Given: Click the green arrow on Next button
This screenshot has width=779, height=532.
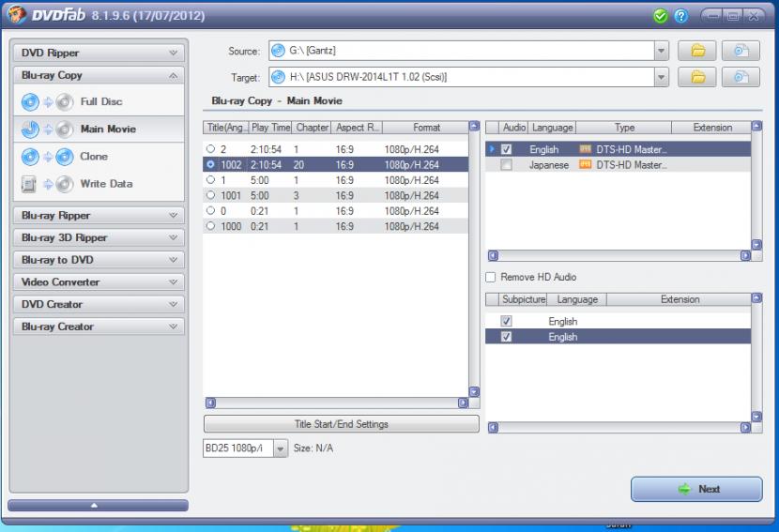Looking at the screenshot, I should pos(684,489).
